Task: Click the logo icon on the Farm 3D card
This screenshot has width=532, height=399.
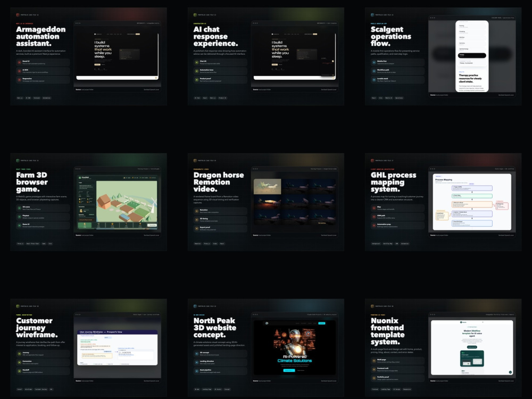Action: 18,161
